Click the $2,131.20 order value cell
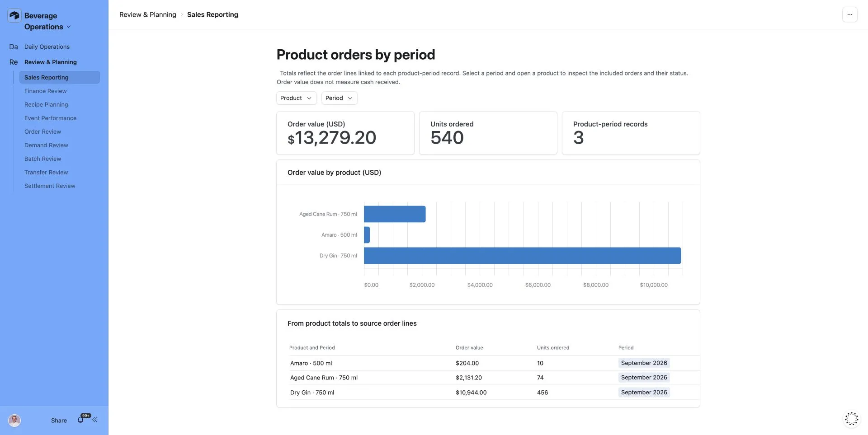The height and width of the screenshot is (435, 868). click(x=469, y=378)
